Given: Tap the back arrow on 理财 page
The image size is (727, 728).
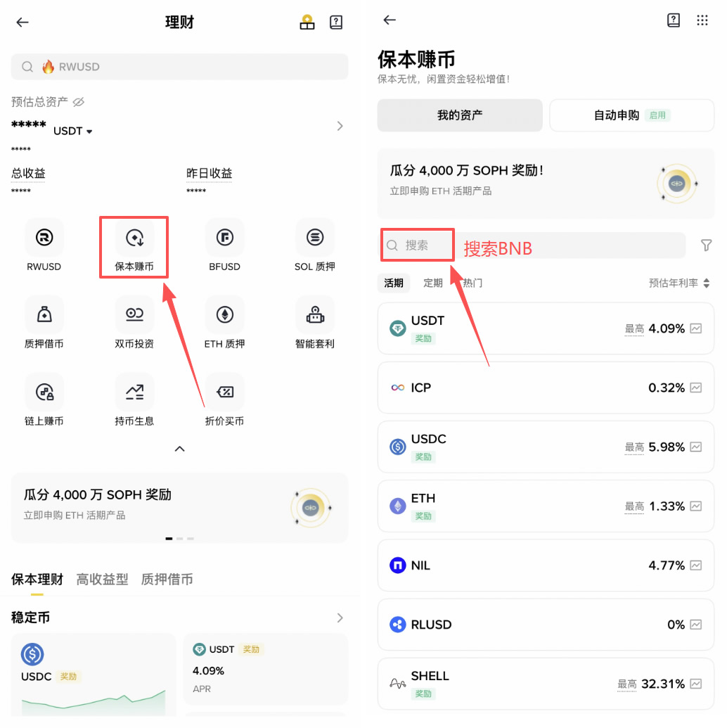Looking at the screenshot, I should (22, 22).
